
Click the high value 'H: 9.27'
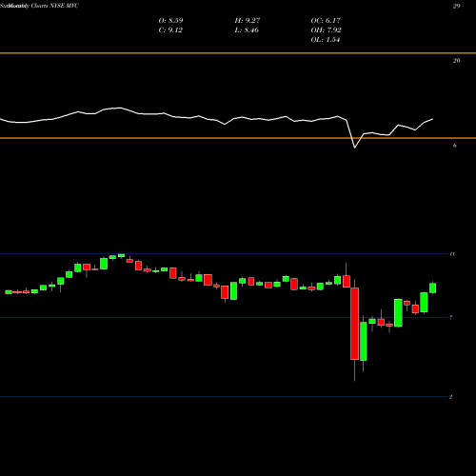click(x=248, y=21)
